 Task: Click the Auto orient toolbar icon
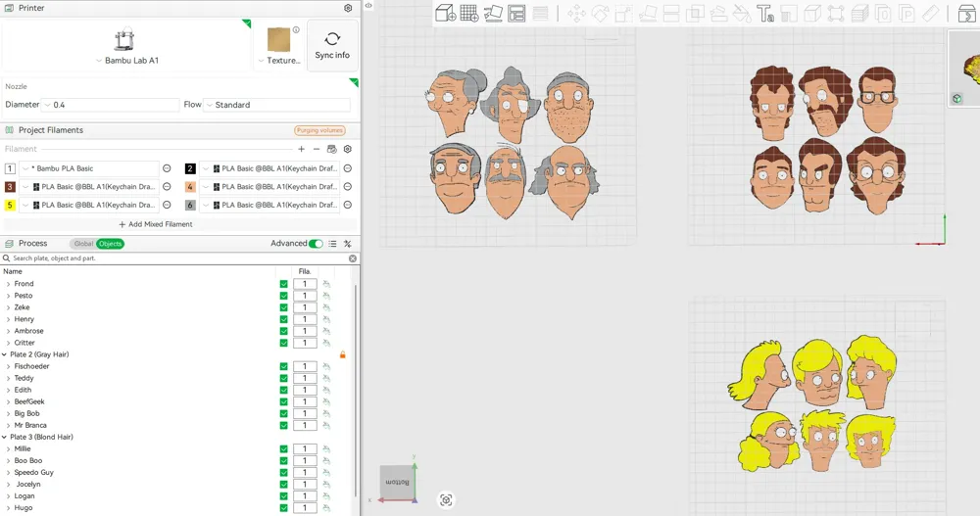(493, 13)
